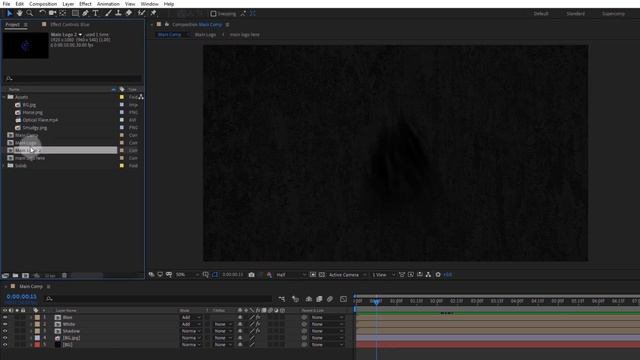Select the Type text tool

click(x=96, y=13)
